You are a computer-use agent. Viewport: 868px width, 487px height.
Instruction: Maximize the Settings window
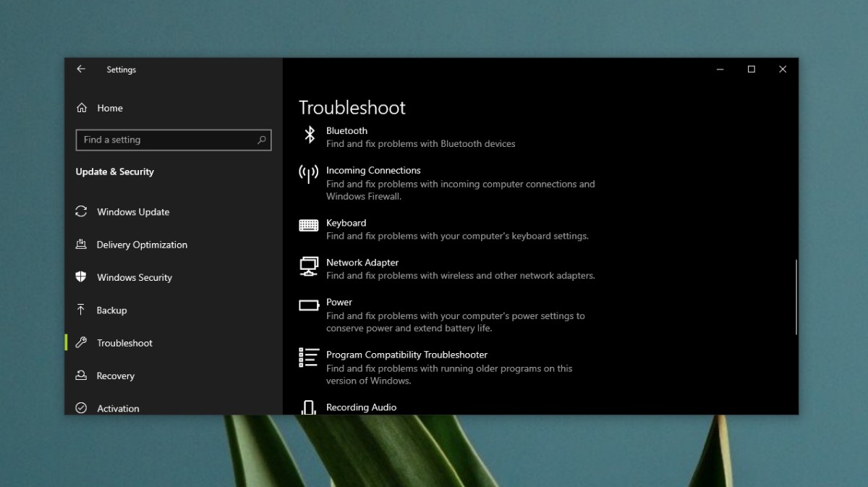point(752,69)
